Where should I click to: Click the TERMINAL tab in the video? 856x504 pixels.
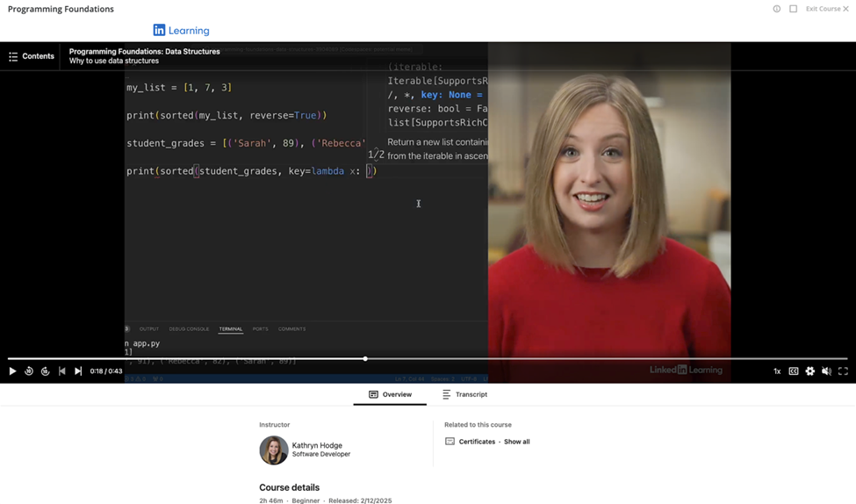[230, 328]
